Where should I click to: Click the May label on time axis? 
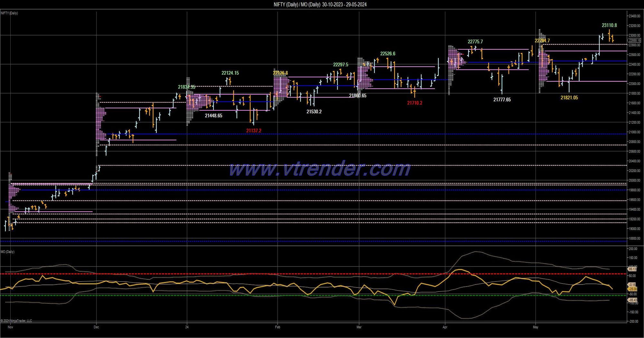pyautogui.click(x=535, y=327)
